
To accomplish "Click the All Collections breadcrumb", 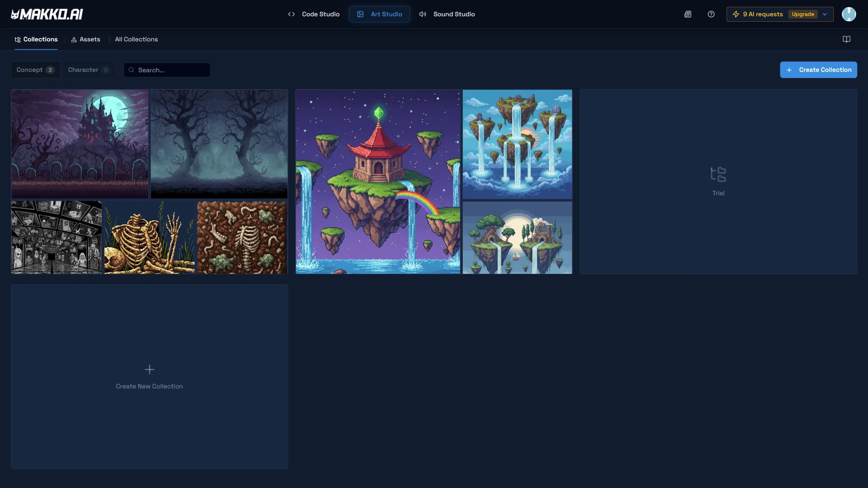I will pos(136,39).
